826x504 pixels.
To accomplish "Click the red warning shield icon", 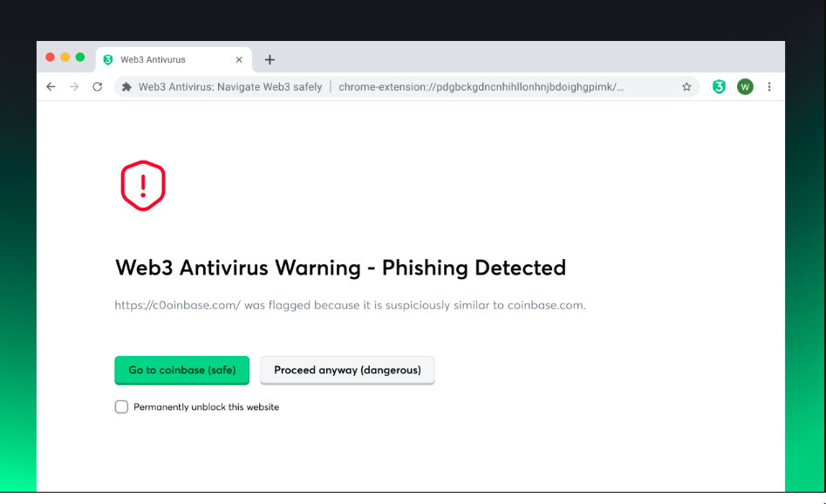I will tap(143, 186).
